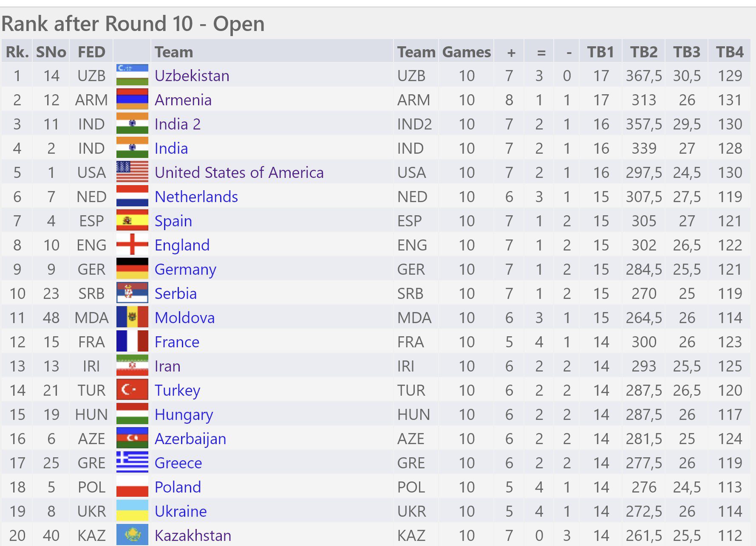
Task: Click the Armenia flag icon
Action: coord(132,99)
